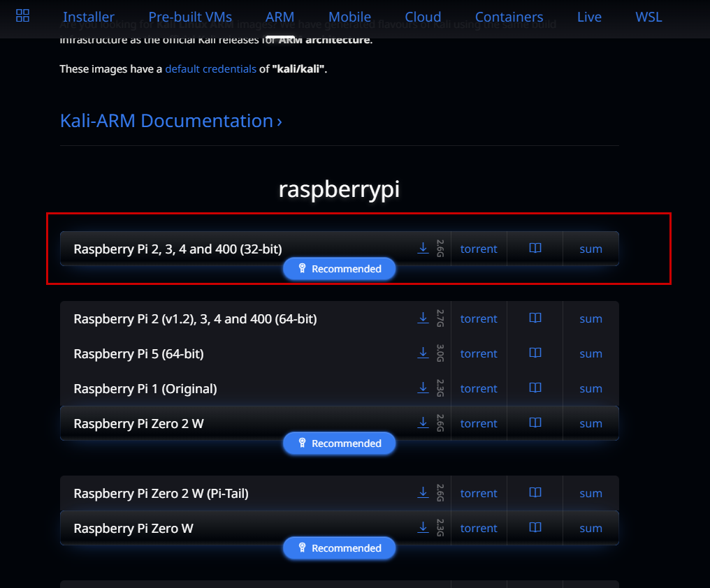The image size is (710, 588).
Task: Open the Installer tab
Action: tap(89, 17)
